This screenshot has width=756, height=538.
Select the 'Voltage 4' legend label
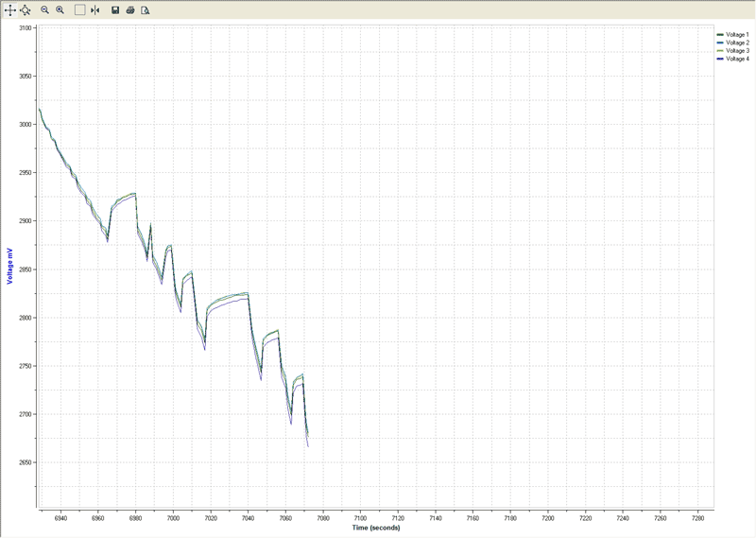click(x=737, y=59)
